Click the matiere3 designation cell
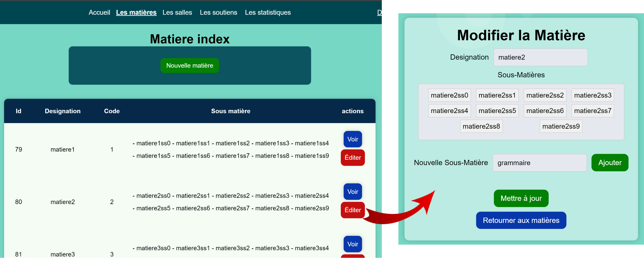The height and width of the screenshot is (258, 644). point(63,254)
